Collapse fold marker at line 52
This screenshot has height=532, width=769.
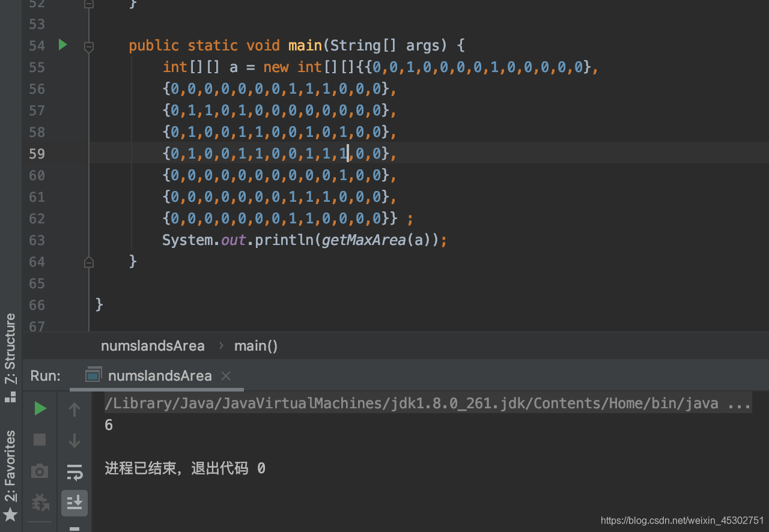[89, 4]
